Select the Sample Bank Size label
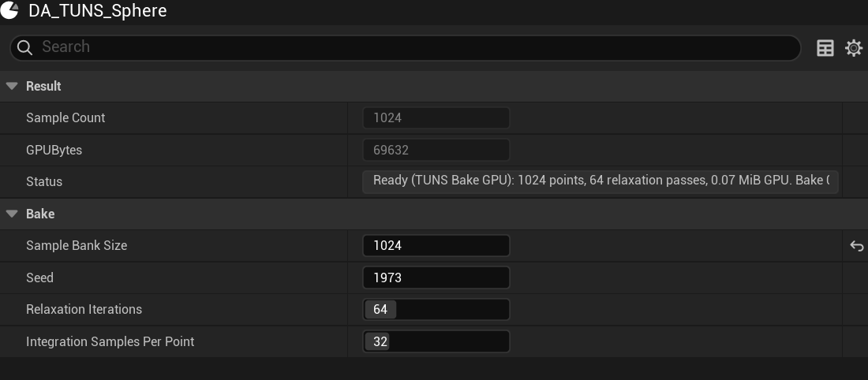The height and width of the screenshot is (380, 868). [x=77, y=246]
